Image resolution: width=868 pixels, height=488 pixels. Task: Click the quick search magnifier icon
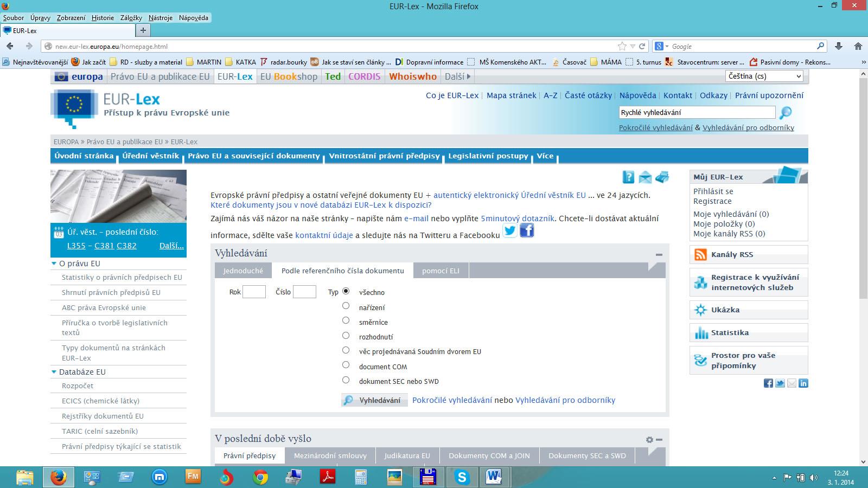785,113
